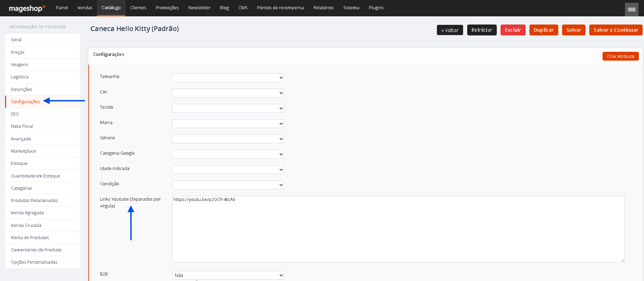This screenshot has height=281, width=644.
Task: Open Pontos de recompensa menu
Action: click(281, 8)
